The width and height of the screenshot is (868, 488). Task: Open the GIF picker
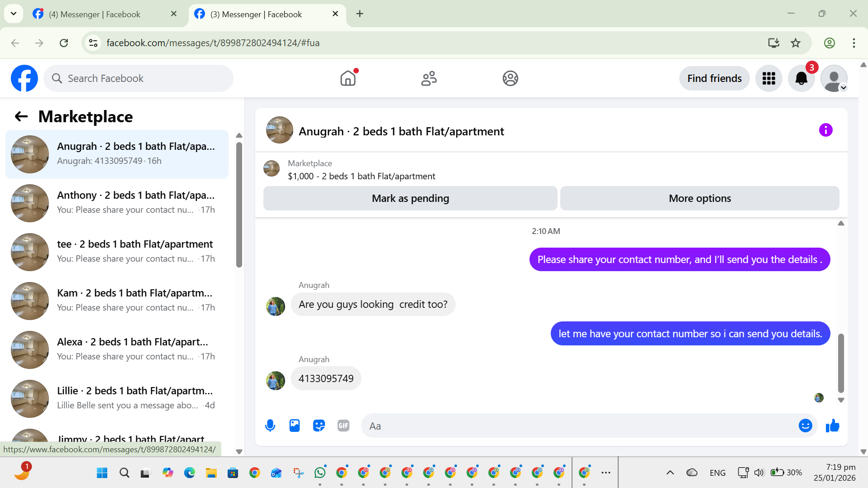coord(343,426)
